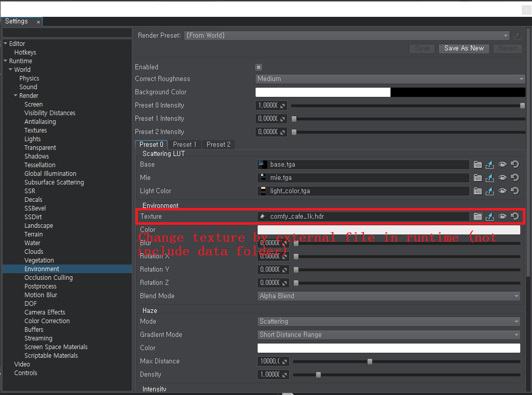Click the reset icon for the Environment Texture
This screenshot has width=532, height=395.
point(514,216)
